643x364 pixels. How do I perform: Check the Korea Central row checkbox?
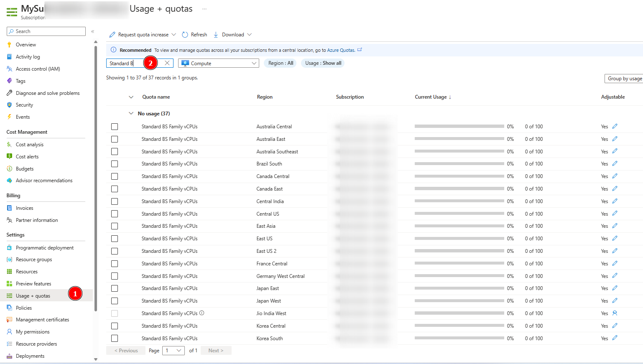pyautogui.click(x=115, y=326)
